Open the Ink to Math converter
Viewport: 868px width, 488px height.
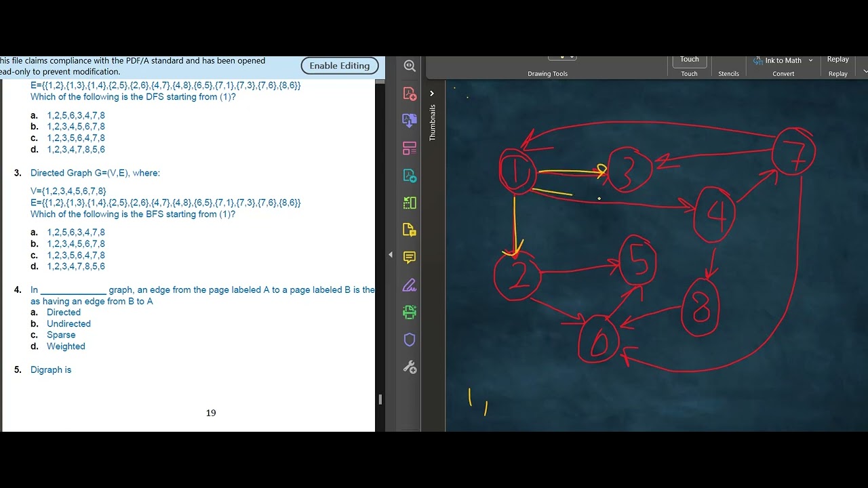coord(778,60)
